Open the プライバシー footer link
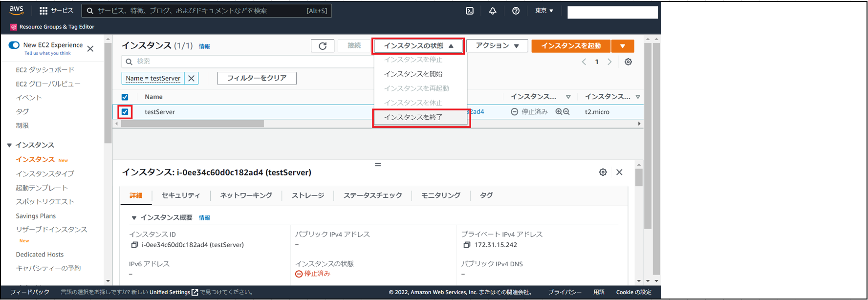Image resolution: width=868 pixels, height=300 pixels. tap(564, 292)
